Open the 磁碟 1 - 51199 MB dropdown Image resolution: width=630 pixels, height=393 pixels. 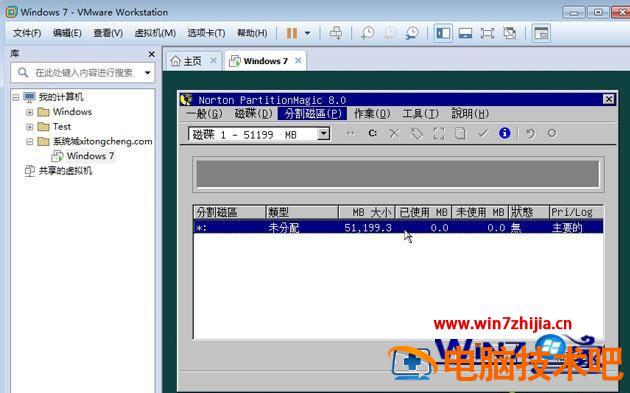(323, 134)
